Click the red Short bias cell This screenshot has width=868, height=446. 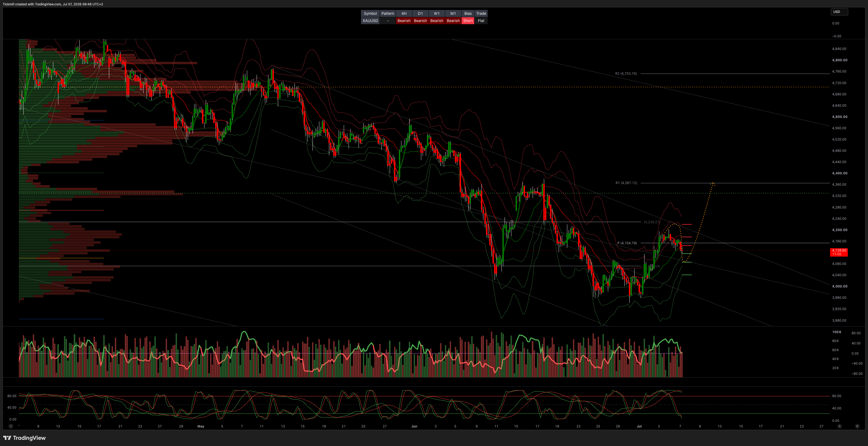pos(468,21)
